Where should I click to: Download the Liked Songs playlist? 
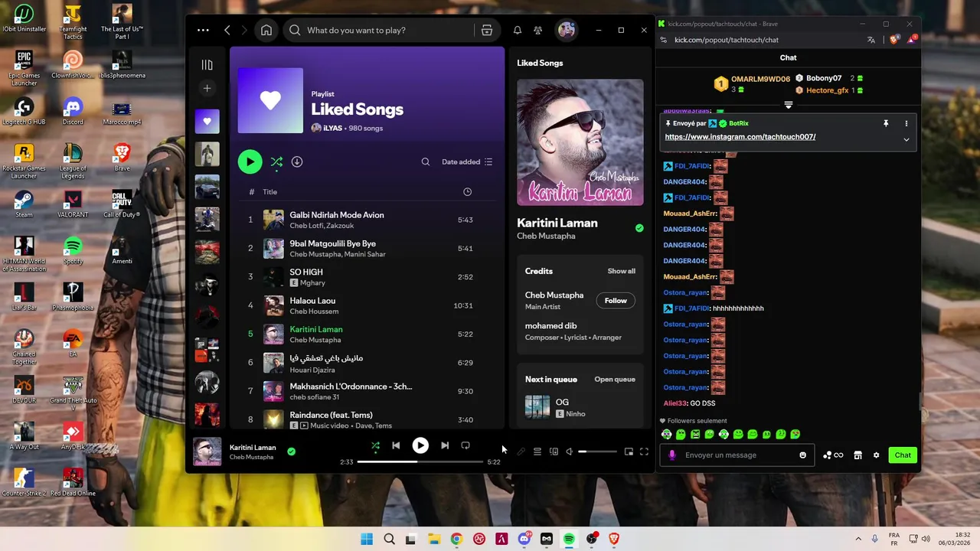(297, 161)
